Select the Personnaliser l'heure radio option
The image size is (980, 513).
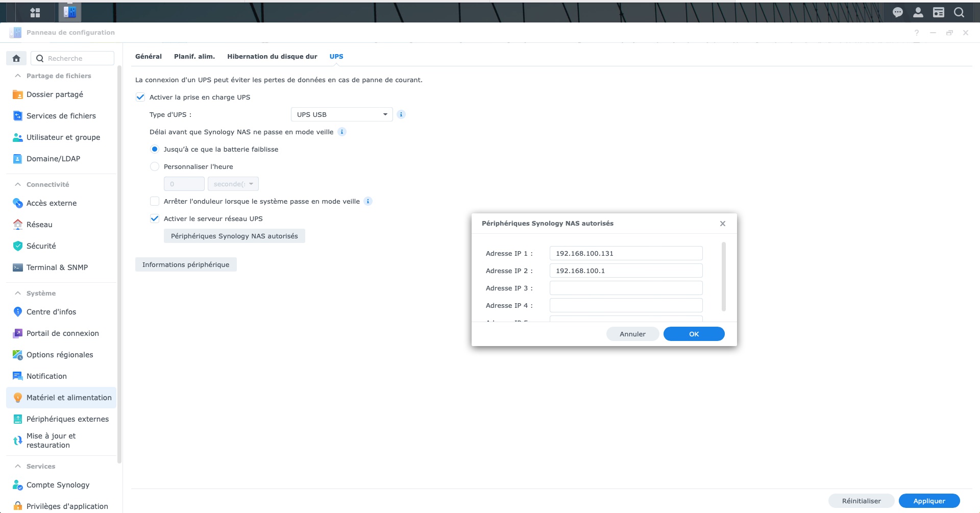(x=155, y=166)
